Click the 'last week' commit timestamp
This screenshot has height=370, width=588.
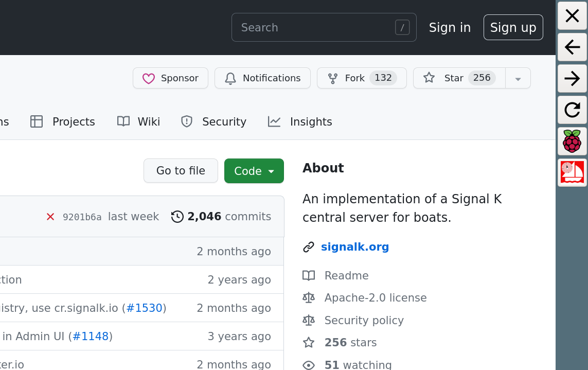point(134,217)
